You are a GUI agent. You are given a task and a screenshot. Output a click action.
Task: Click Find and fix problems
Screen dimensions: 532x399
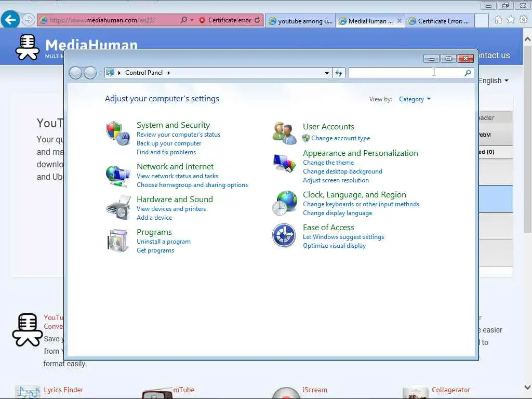[x=166, y=152]
